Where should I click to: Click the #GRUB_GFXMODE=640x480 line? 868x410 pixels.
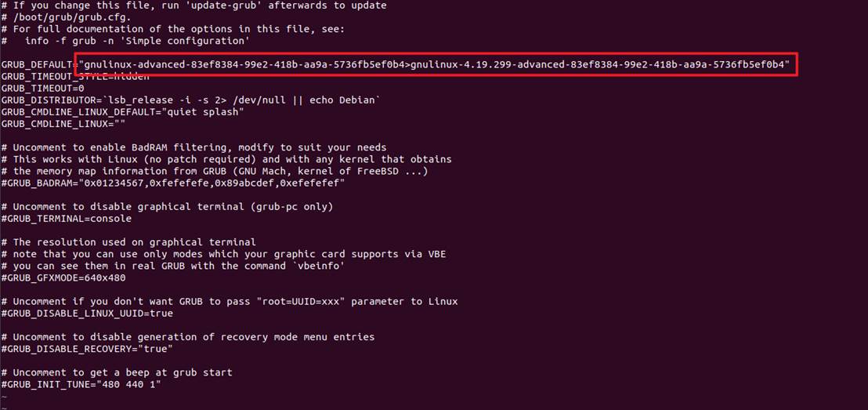click(x=63, y=278)
